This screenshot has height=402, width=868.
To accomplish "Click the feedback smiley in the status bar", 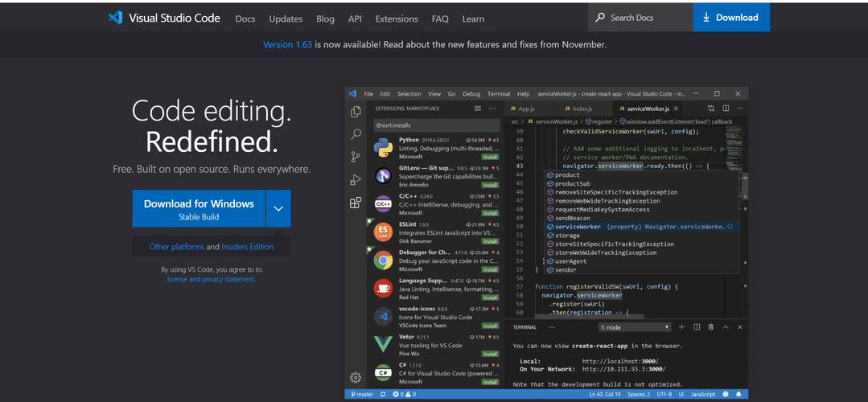I will tap(726, 394).
